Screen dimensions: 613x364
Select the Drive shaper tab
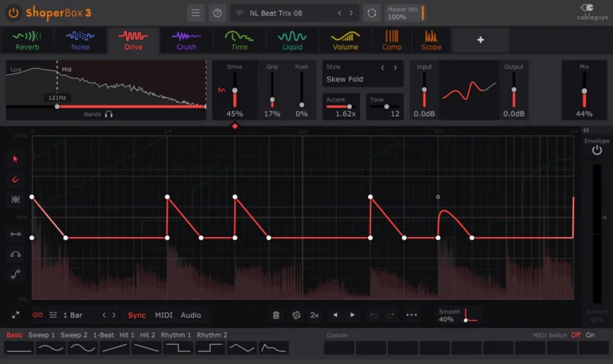pyautogui.click(x=133, y=40)
